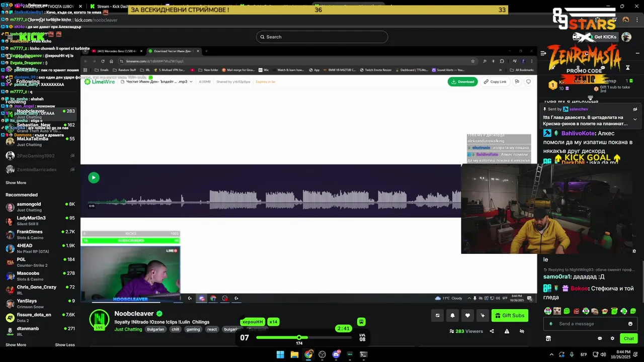Open the Just Chatting category link
Viewport: 644px width, 362px height.
pyautogui.click(x=128, y=329)
